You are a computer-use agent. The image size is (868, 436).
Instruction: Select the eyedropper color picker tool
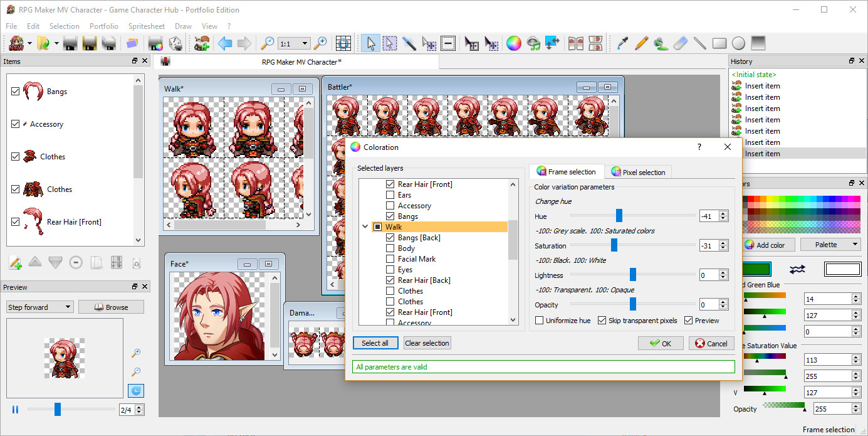point(622,43)
